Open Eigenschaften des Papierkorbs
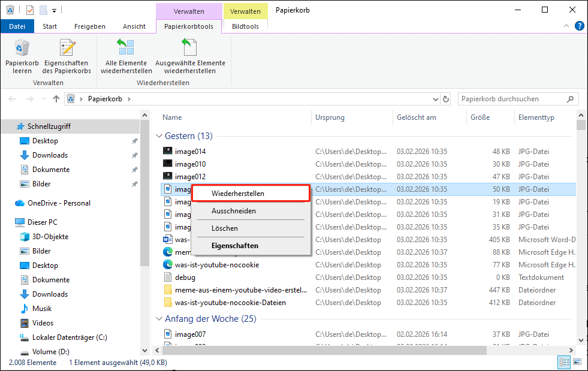Image resolution: width=588 pixels, height=371 pixels. (x=67, y=49)
